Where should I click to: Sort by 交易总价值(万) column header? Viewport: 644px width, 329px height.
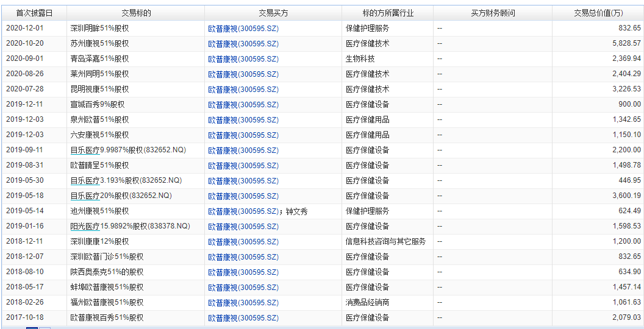click(x=598, y=13)
